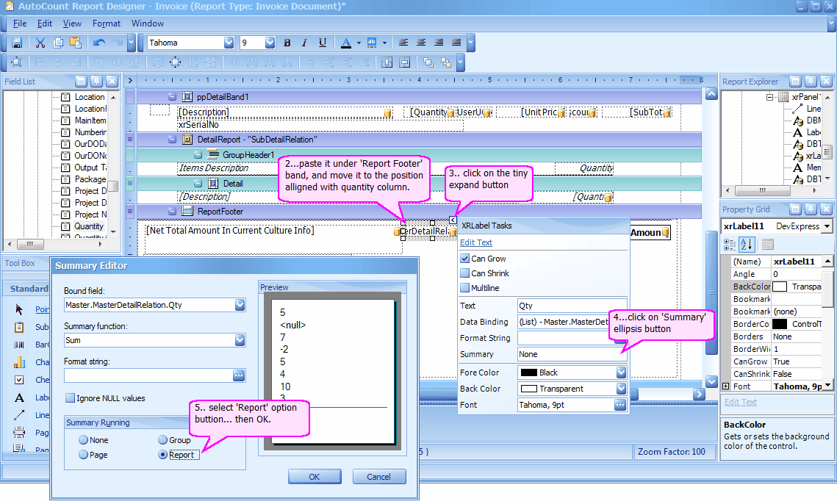Toggle the Can Grow checkbox
The width and height of the screenshot is (837, 504).
(465, 259)
